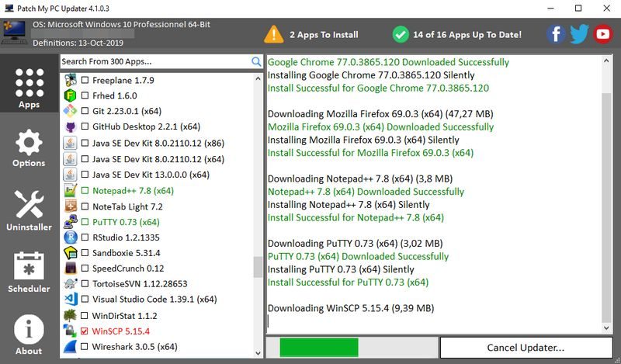Click the Java SE Dev Kit 13.0.0.0 icon

click(x=70, y=175)
